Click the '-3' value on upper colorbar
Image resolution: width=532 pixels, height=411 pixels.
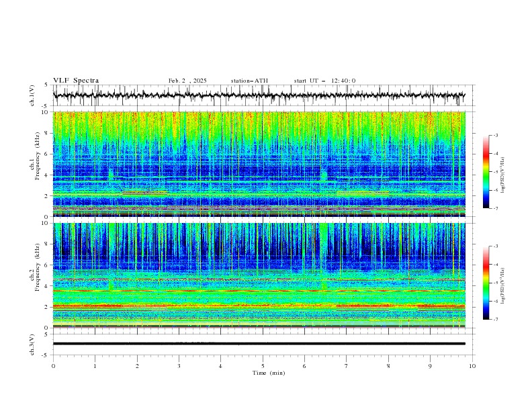pos(495,135)
